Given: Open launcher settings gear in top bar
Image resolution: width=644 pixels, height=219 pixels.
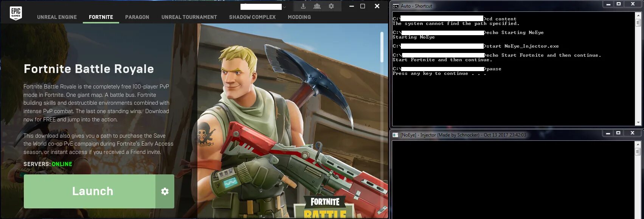Looking at the screenshot, I should 331,6.
